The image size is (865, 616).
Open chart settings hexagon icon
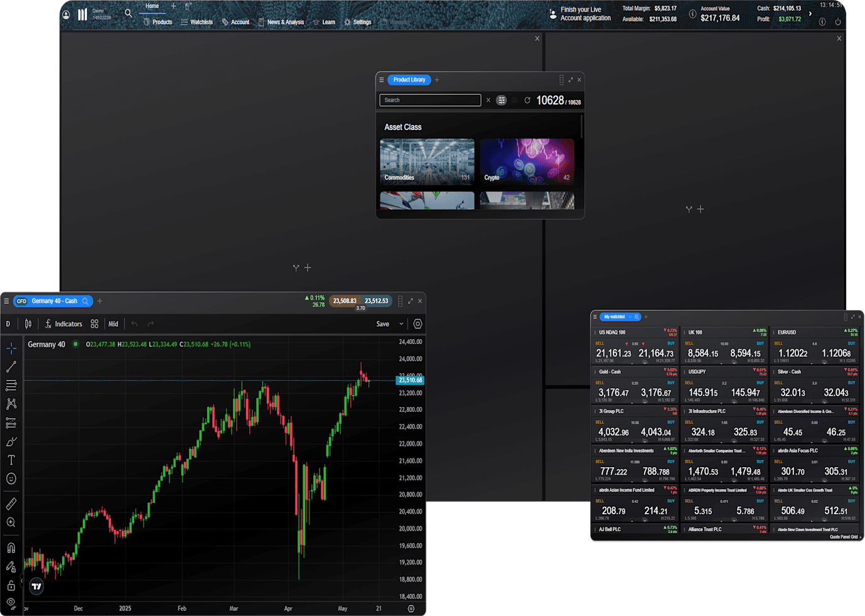pos(417,324)
